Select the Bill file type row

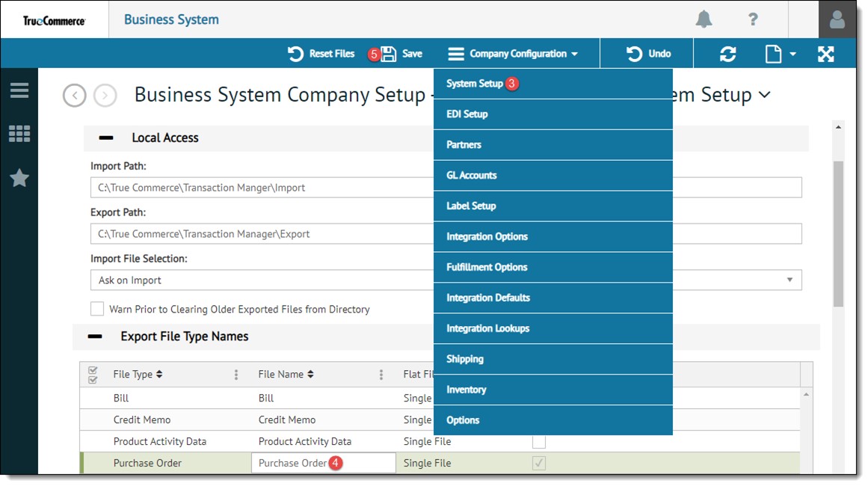[120, 398]
